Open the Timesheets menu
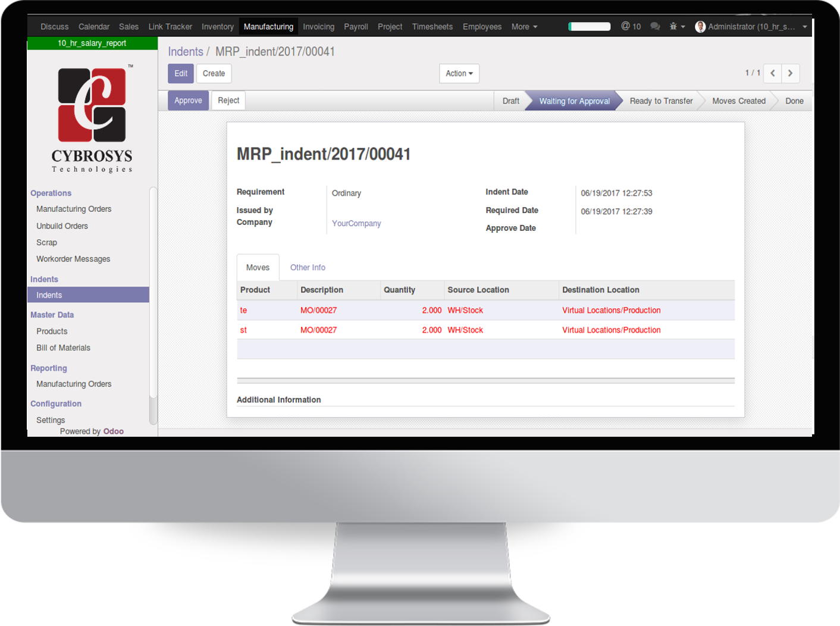The width and height of the screenshot is (840, 626). [x=432, y=27]
